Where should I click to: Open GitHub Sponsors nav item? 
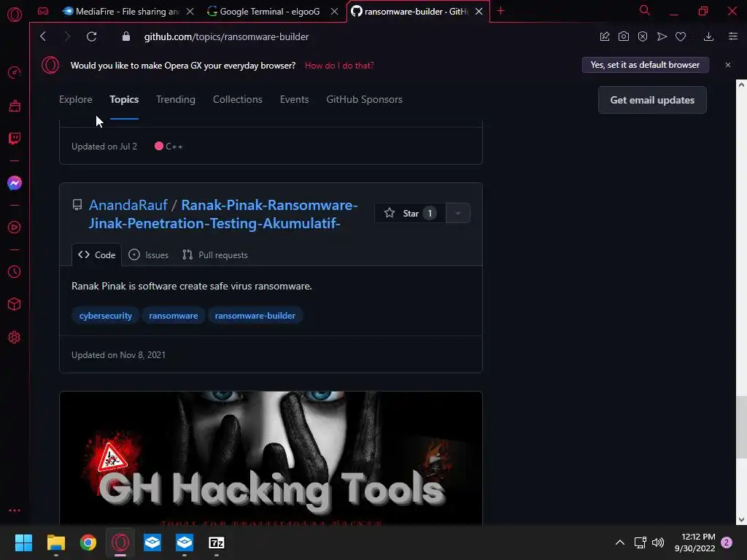point(364,99)
